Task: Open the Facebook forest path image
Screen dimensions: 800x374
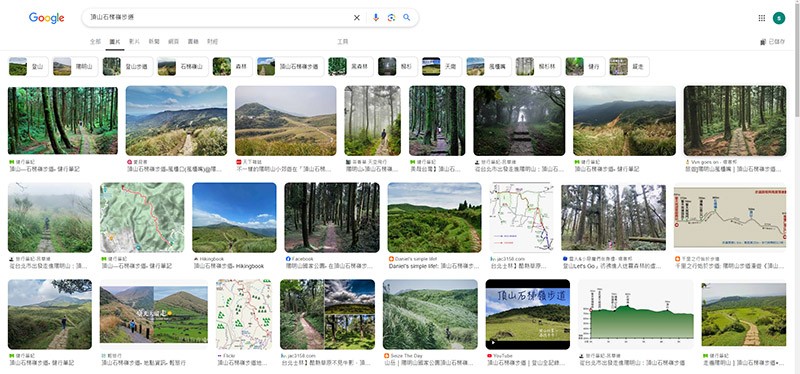Action: click(332, 217)
